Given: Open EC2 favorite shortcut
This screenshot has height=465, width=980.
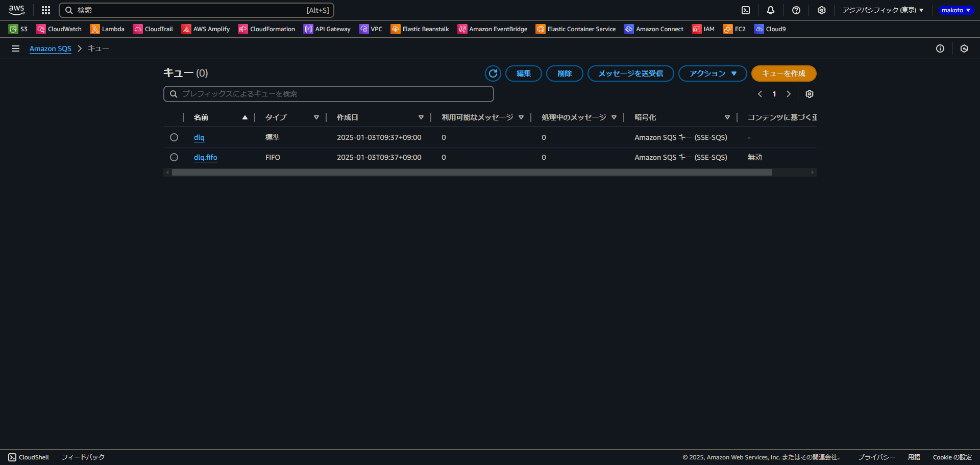Looking at the screenshot, I should click(734, 29).
